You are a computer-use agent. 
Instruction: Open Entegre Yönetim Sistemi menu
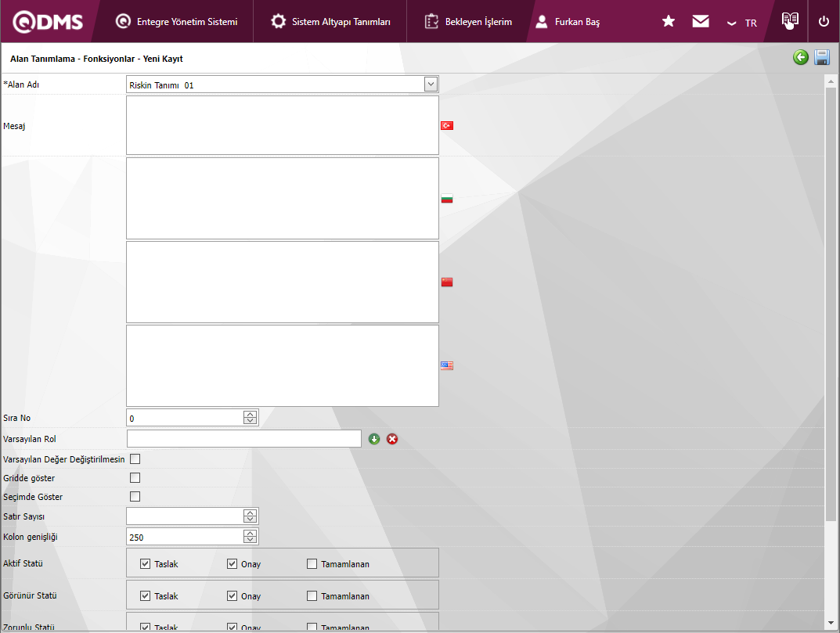click(x=176, y=22)
